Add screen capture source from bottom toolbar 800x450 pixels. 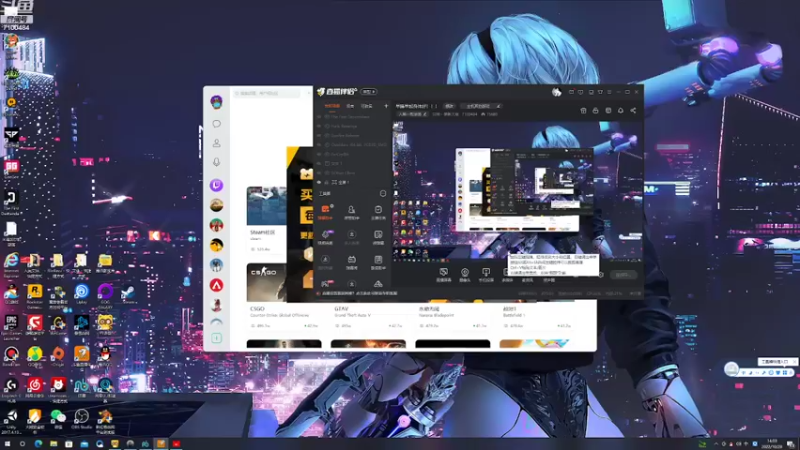pos(444,274)
